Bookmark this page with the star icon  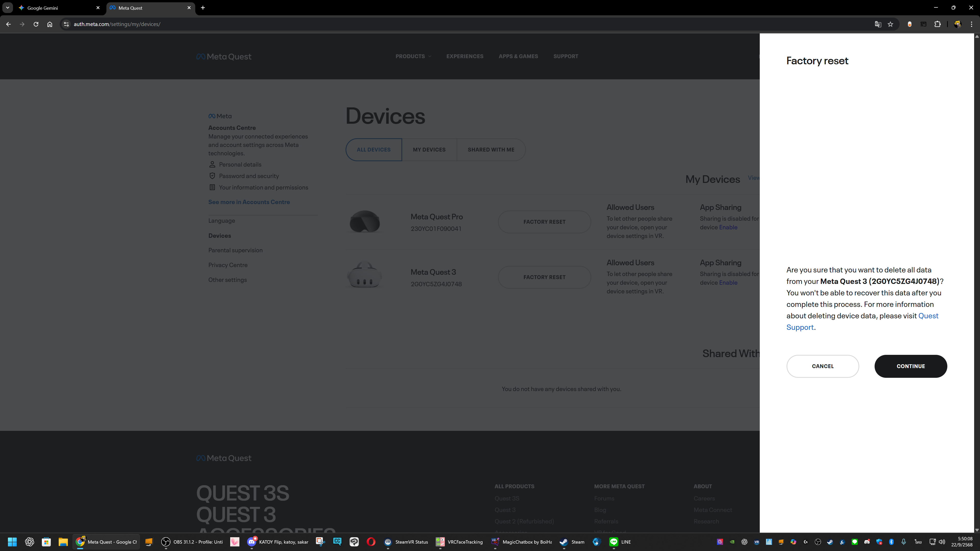pyautogui.click(x=890, y=24)
